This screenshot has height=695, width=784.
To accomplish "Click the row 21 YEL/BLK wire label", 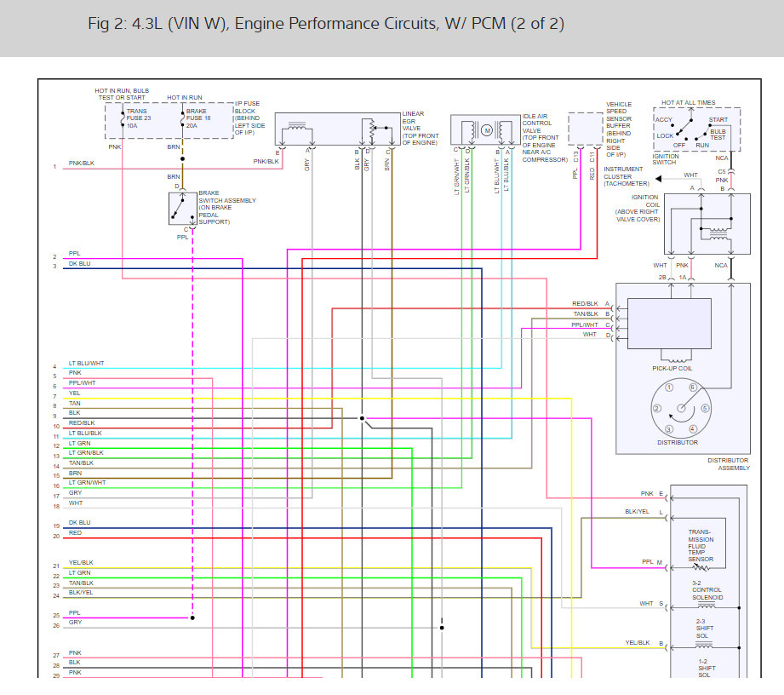I will 81,563.
